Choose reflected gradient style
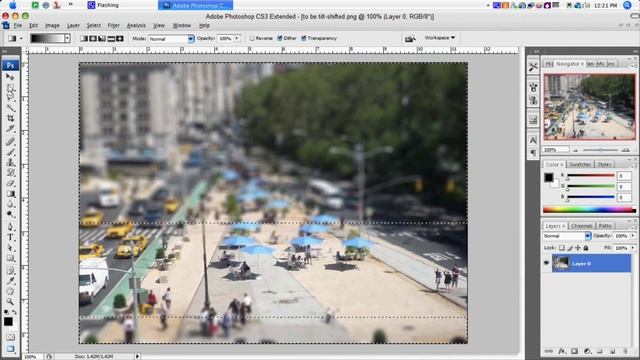The height and width of the screenshot is (360, 640). pyautogui.click(x=111, y=38)
